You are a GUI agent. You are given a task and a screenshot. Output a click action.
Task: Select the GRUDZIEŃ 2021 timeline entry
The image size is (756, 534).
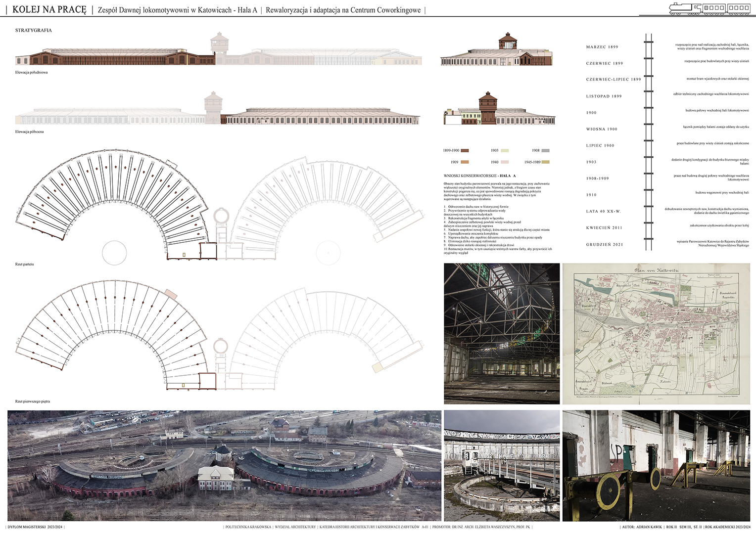605,244
